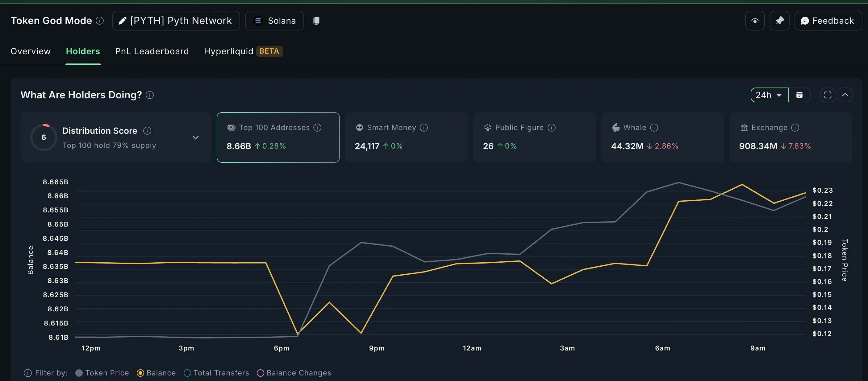Open the 24h timeframe dropdown
Viewport: 868px width, 381px height.
coord(769,95)
